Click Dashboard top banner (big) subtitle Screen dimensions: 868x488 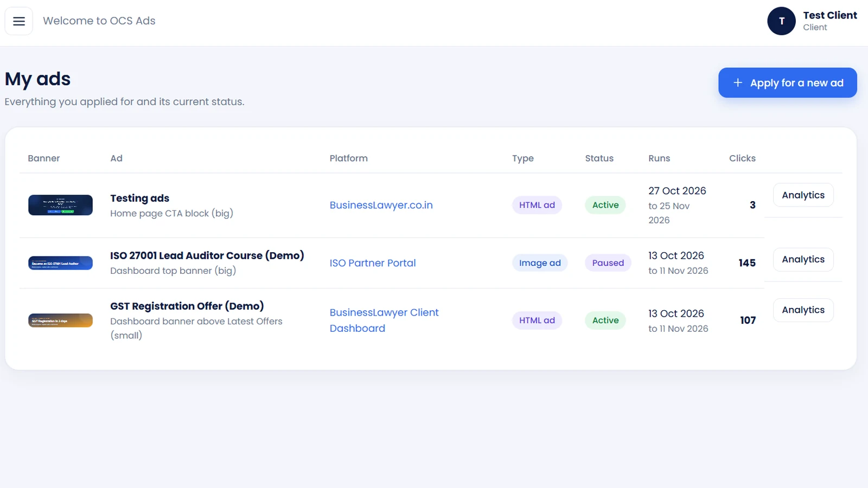click(x=173, y=271)
